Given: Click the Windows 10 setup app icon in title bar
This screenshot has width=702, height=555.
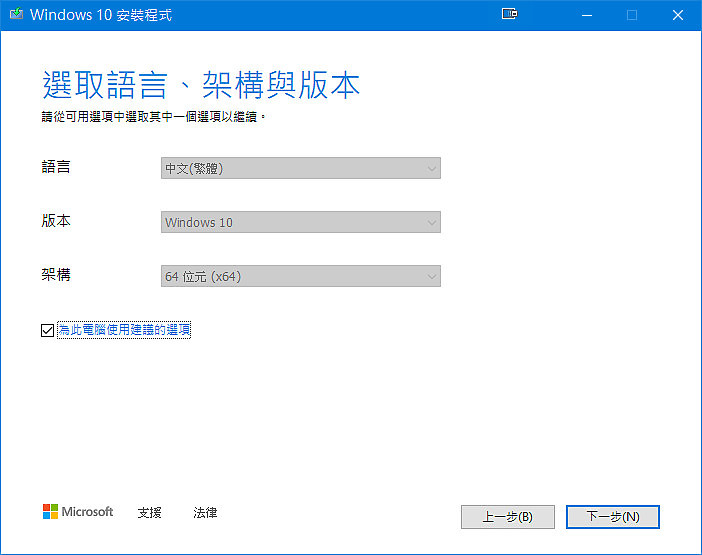Looking at the screenshot, I should pos(16,14).
